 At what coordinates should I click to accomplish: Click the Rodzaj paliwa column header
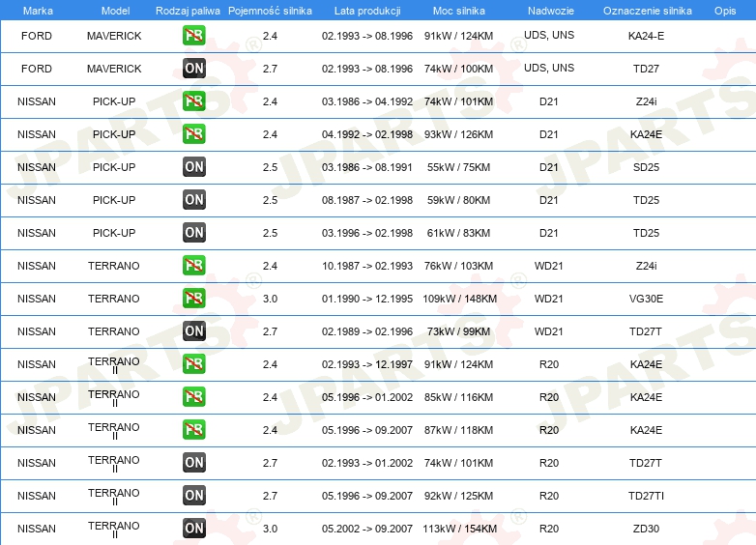coord(188,11)
